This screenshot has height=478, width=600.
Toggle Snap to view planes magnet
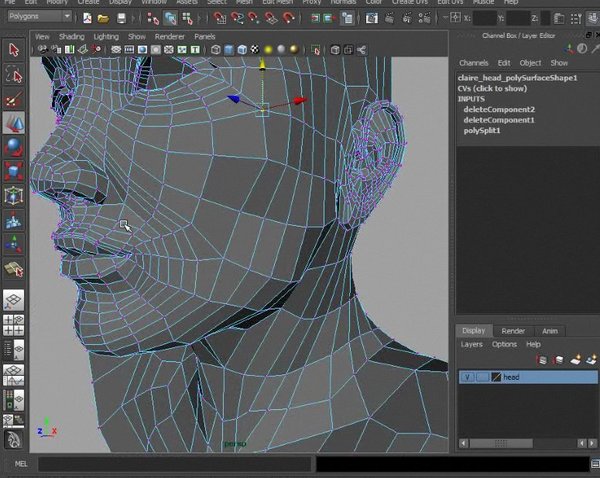[271, 18]
